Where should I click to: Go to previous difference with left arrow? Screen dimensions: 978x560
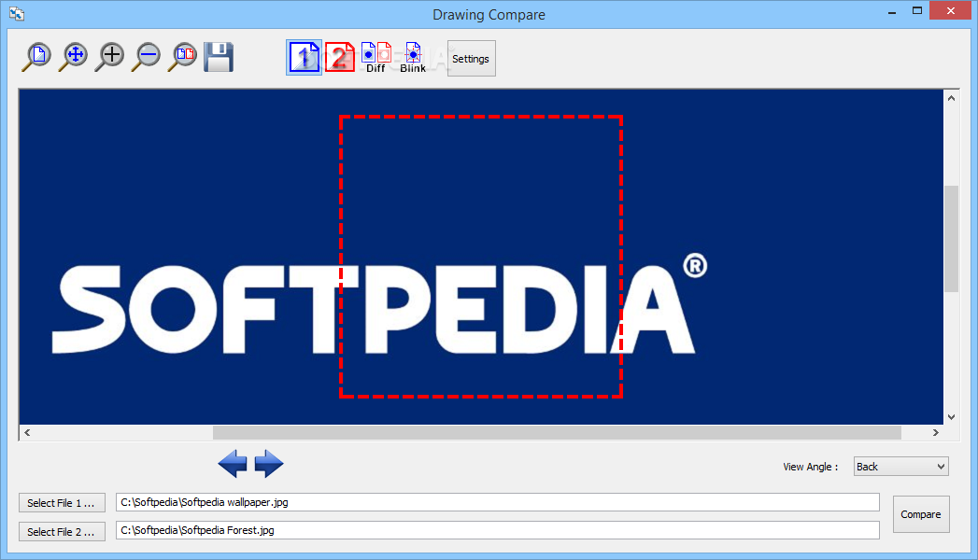pos(233,464)
